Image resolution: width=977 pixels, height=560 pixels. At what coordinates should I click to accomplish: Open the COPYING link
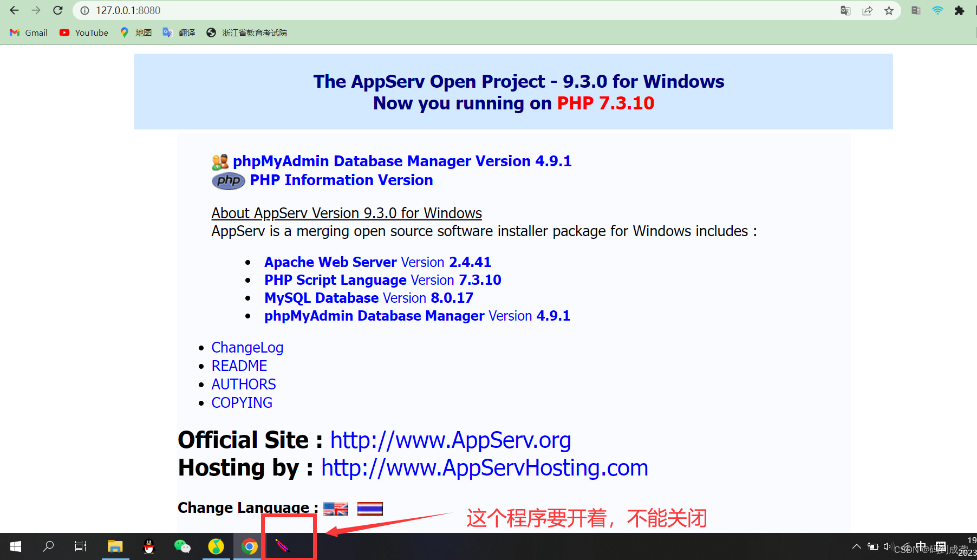pyautogui.click(x=242, y=403)
